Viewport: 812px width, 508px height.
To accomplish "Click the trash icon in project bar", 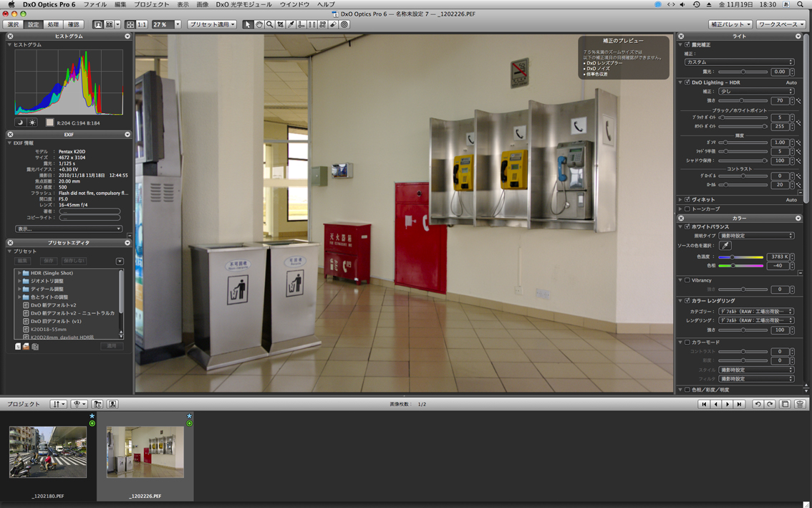I will (800, 404).
